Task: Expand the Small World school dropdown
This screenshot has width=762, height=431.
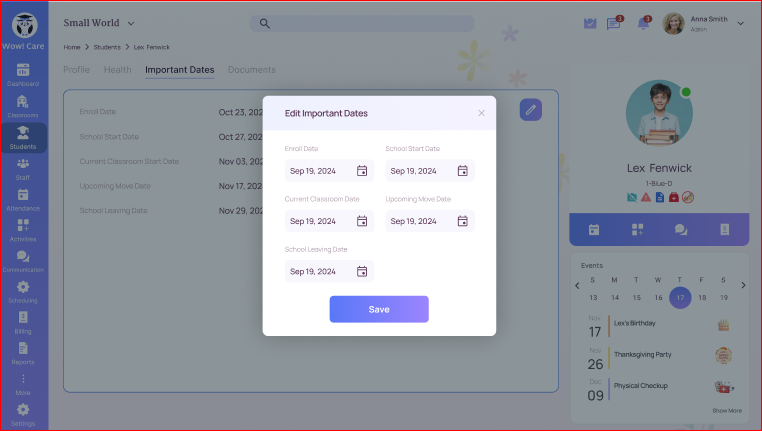Action: point(131,23)
